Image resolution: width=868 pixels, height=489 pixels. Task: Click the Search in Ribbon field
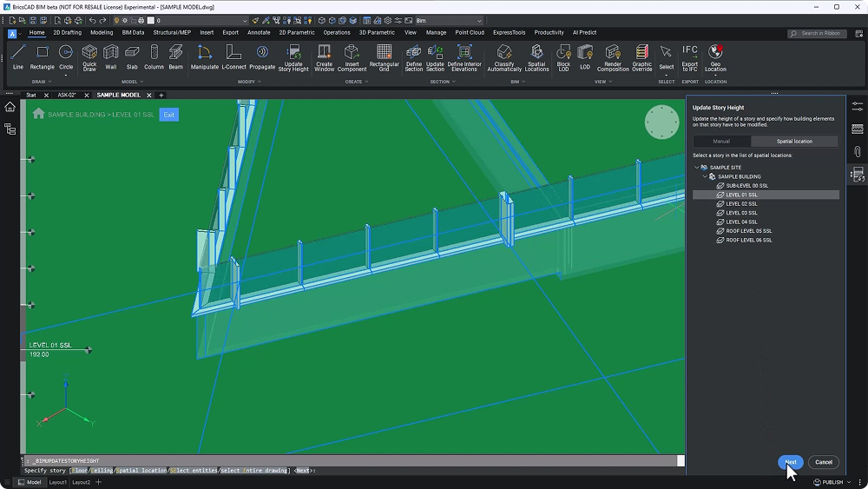tap(817, 33)
